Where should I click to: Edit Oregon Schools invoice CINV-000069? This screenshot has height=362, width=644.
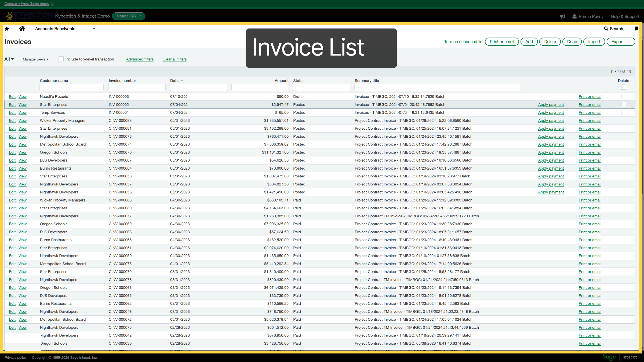(x=12, y=224)
